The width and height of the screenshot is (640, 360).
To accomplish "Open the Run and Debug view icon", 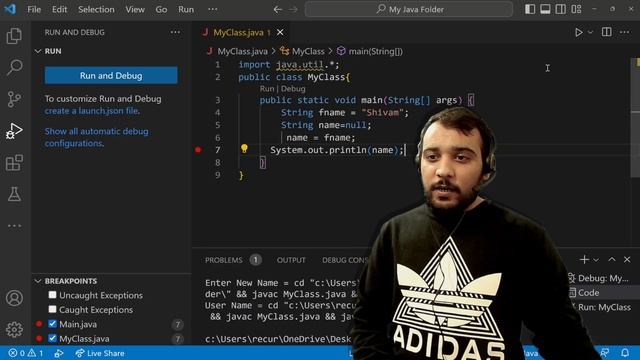I will pos(14,131).
